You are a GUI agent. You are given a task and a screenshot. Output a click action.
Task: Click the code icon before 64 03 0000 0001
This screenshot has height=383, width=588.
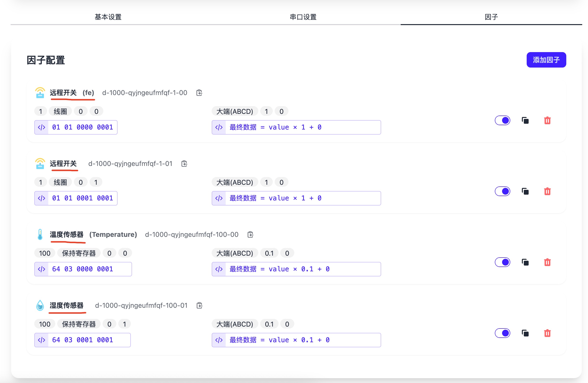[41, 269]
